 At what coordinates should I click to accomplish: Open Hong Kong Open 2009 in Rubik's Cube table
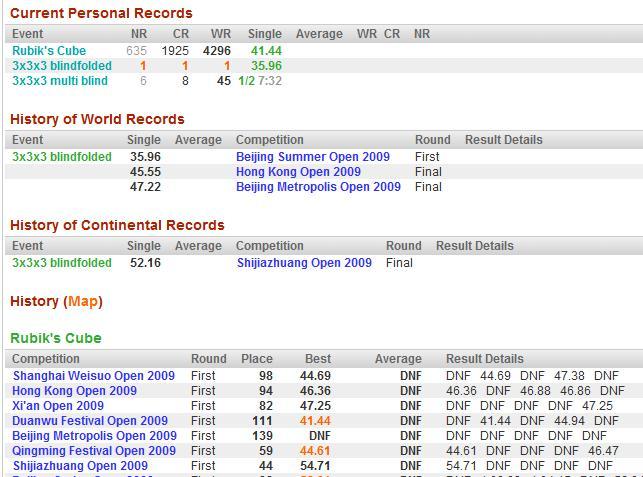pyautogui.click(x=74, y=390)
